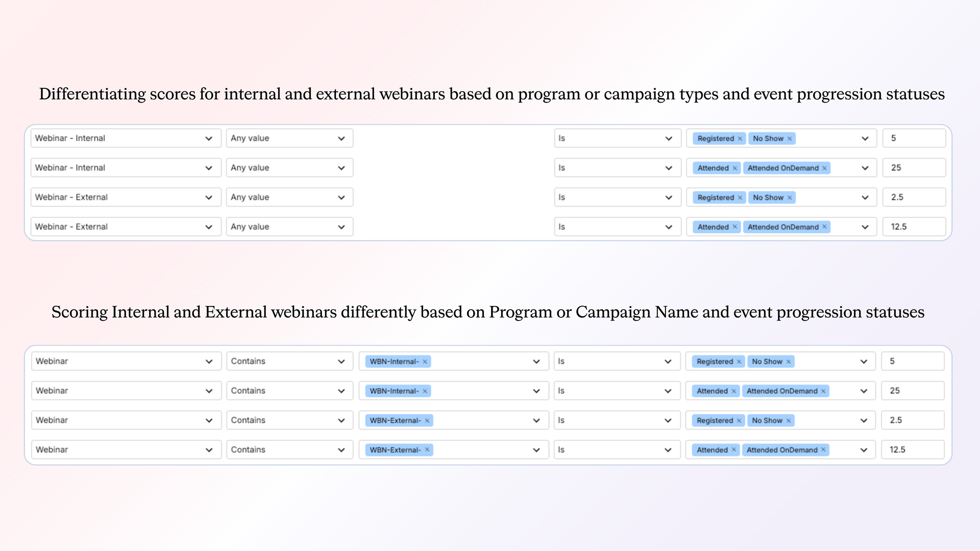Remove the "WBN-External-" tag in last Webinar row
Image resolution: width=980 pixels, height=551 pixels.
click(426, 449)
